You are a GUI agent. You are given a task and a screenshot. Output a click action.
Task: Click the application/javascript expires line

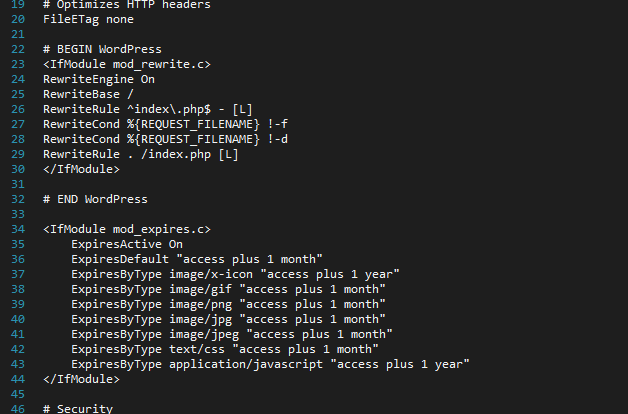[270, 364]
